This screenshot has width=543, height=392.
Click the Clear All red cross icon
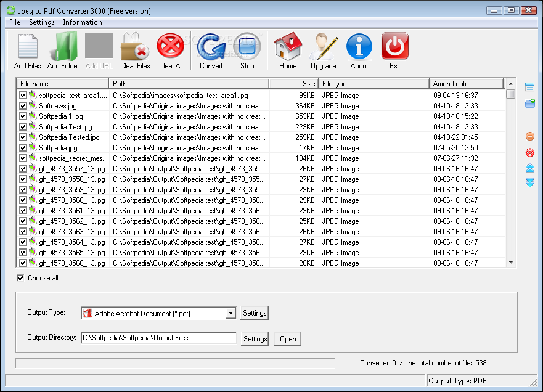pos(171,46)
